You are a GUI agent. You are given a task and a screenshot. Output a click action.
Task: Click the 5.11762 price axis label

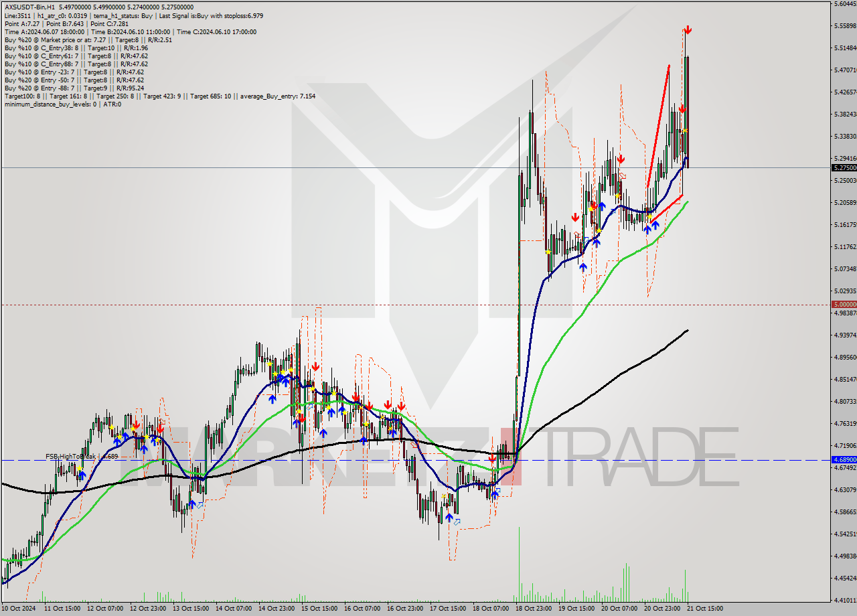[844, 246]
